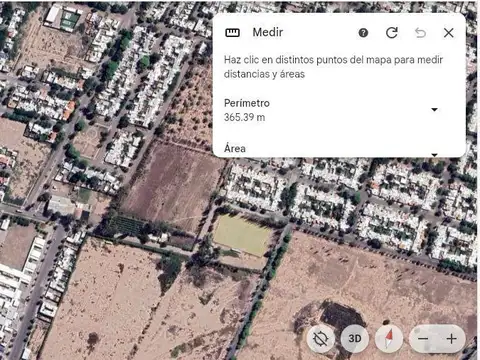Click the location crosshair icon at bottom
The image size is (480, 360).
tap(320, 339)
